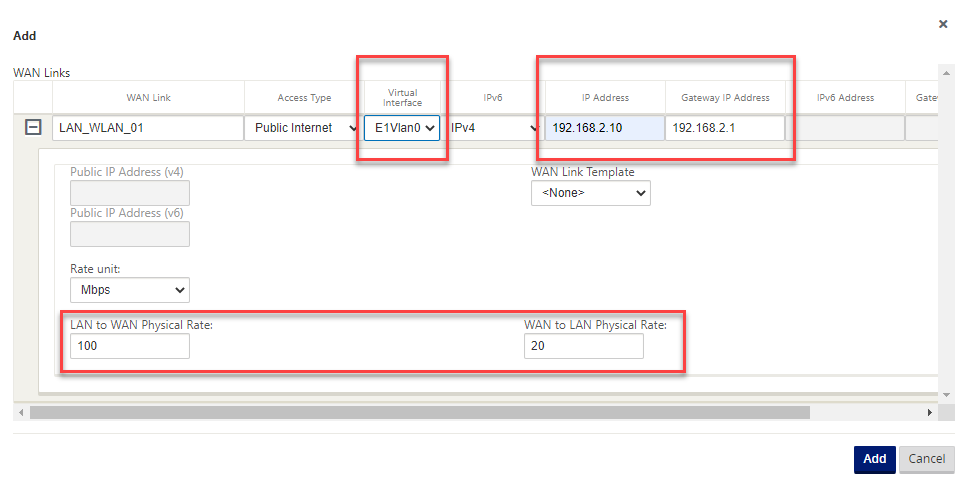Collapse the LAN_WLAN_01 row with minus icon
970x488 pixels.
tap(33, 128)
